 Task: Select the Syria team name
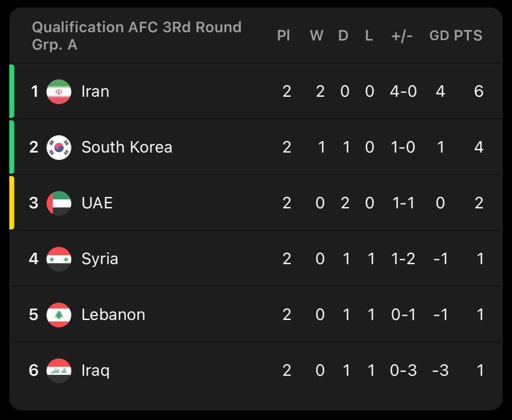100,259
